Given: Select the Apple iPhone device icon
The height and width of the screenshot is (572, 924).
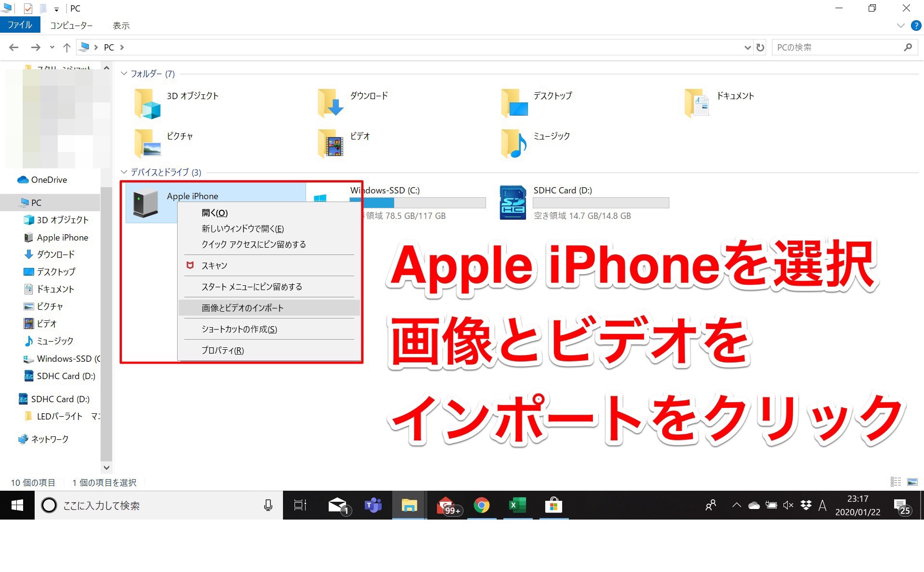Looking at the screenshot, I should tap(145, 203).
